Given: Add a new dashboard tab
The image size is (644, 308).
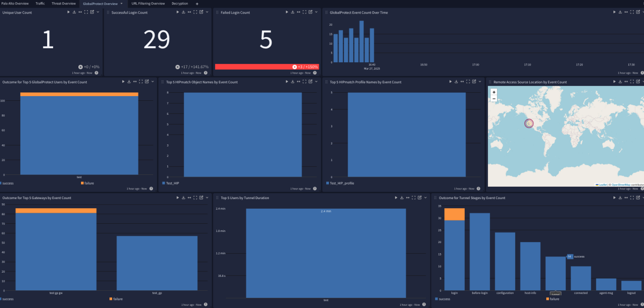Looking at the screenshot, I should [197, 4].
